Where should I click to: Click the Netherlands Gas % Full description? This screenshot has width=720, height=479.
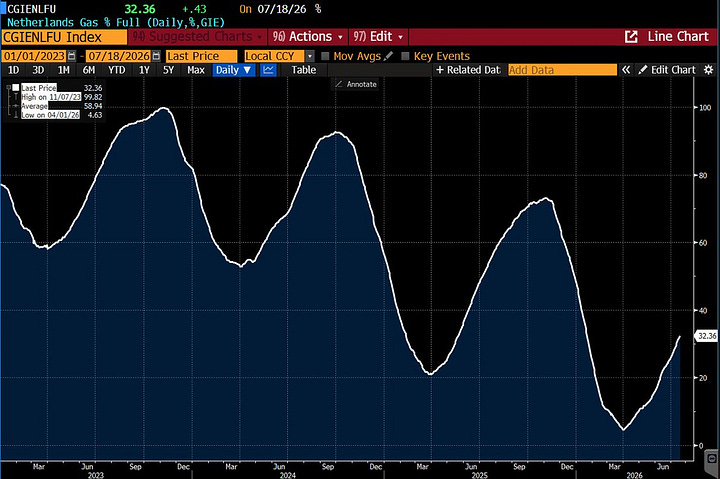[x=116, y=22]
